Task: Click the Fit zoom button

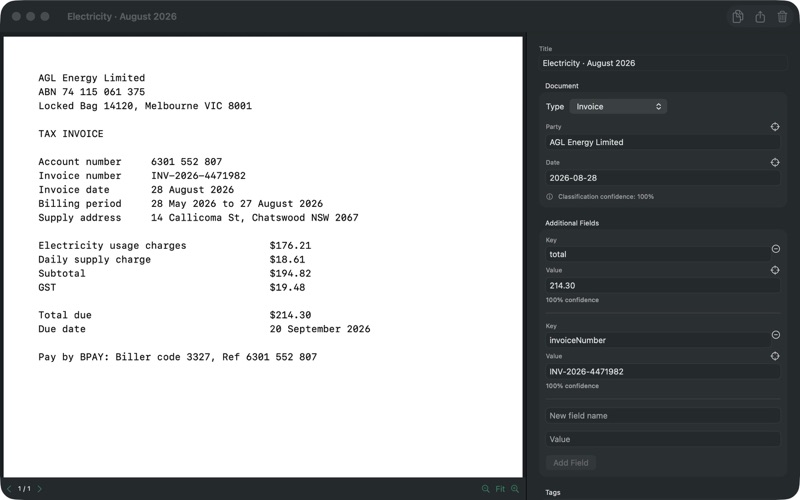Action: (500, 489)
